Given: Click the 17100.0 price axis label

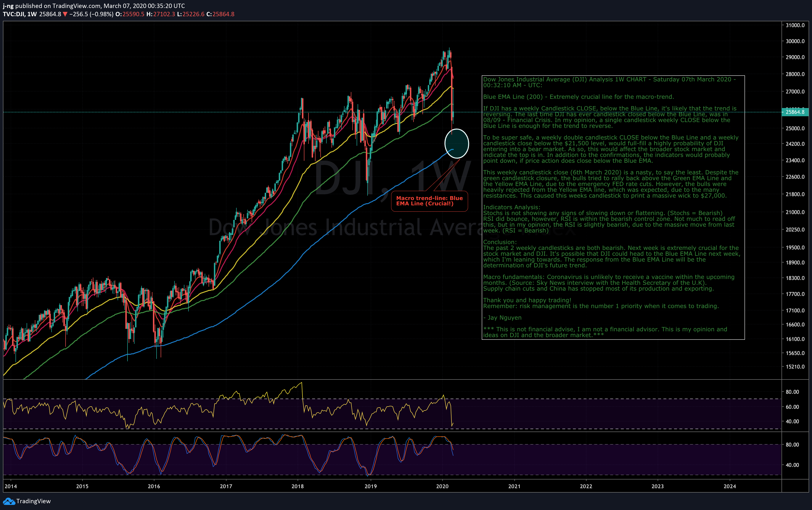Looking at the screenshot, I should (x=795, y=310).
